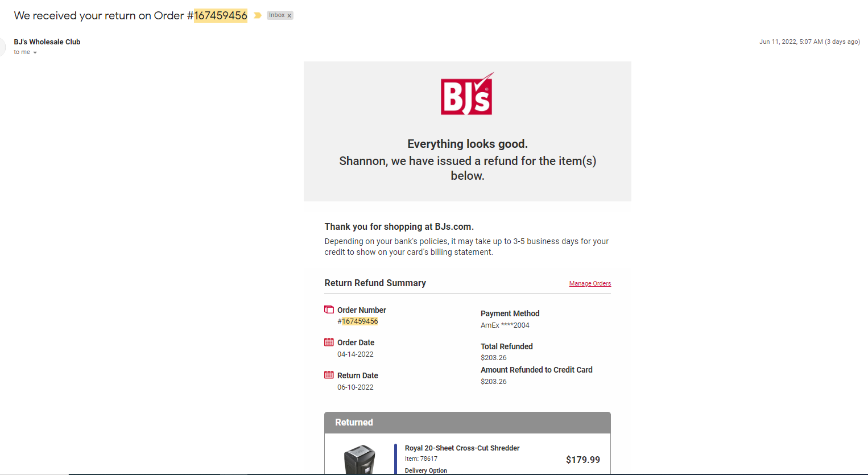
Task: Remove the Inbox label with its x
Action: click(x=289, y=15)
